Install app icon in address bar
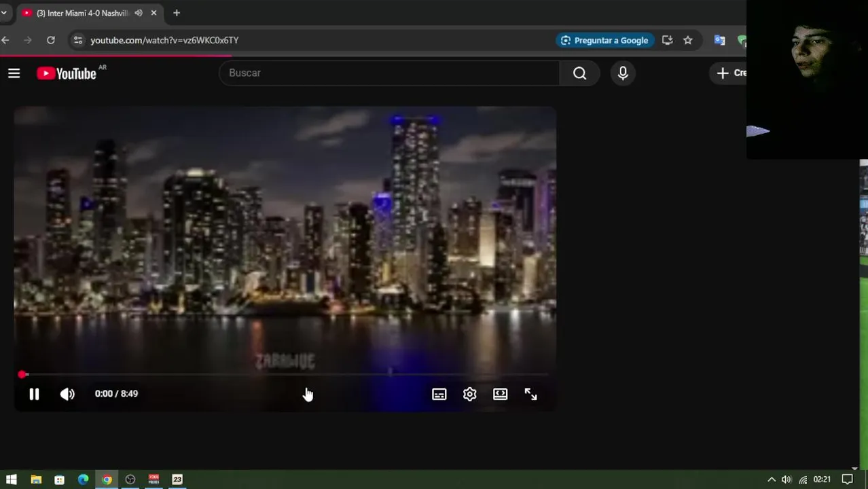The width and height of the screenshot is (868, 489). tap(667, 40)
